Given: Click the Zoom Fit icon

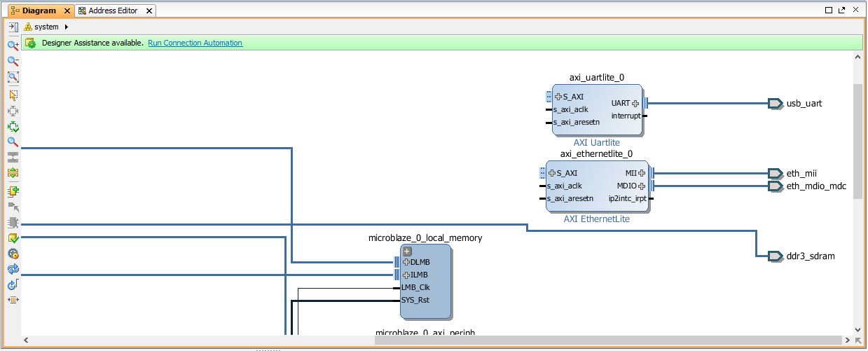Looking at the screenshot, I should 13,78.
